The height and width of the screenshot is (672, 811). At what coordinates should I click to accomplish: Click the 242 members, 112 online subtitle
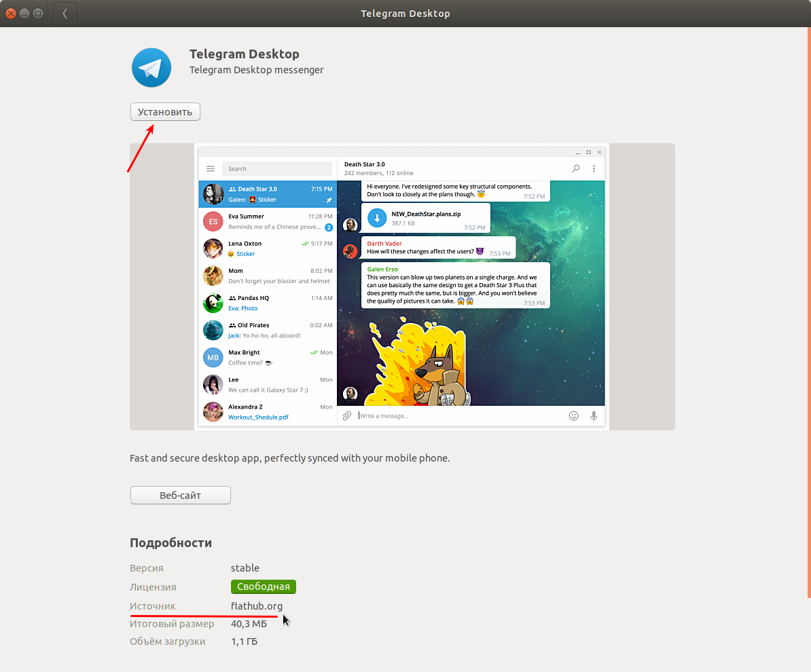coord(378,173)
